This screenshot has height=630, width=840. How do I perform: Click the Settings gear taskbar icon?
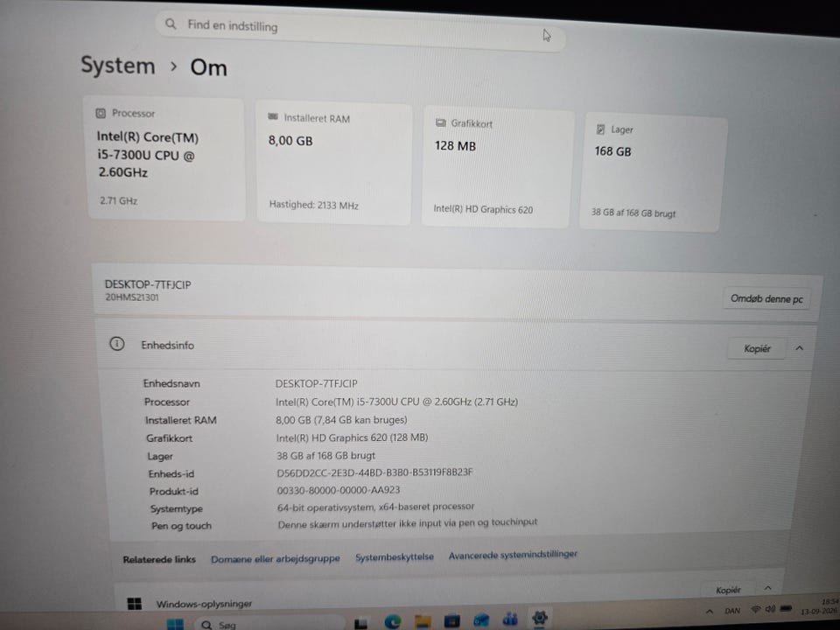tap(540, 619)
